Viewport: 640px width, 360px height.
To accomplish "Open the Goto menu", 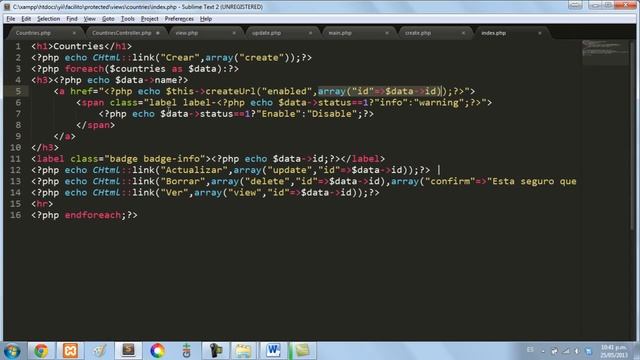I will pos(108,19).
